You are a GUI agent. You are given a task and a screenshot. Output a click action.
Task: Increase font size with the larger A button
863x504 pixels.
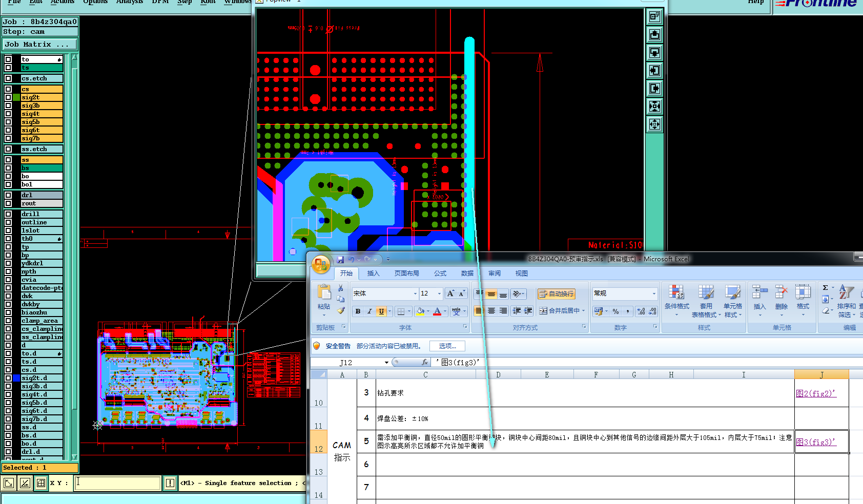(x=450, y=293)
